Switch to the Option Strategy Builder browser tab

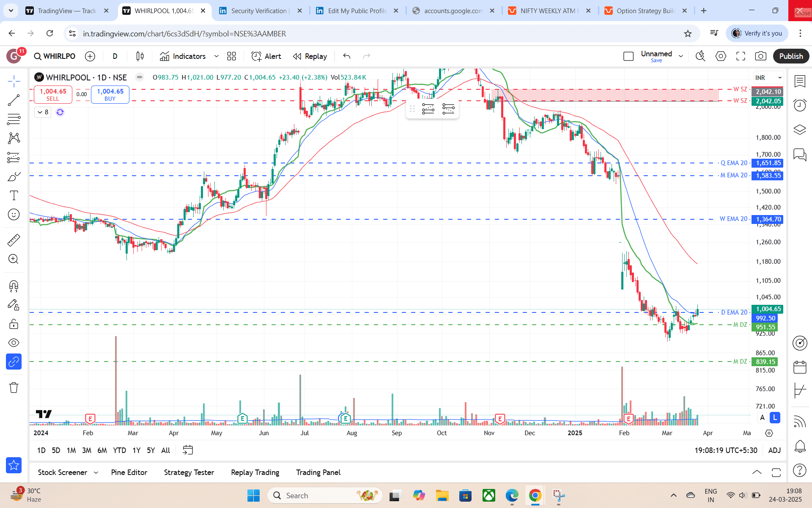tap(646, 11)
